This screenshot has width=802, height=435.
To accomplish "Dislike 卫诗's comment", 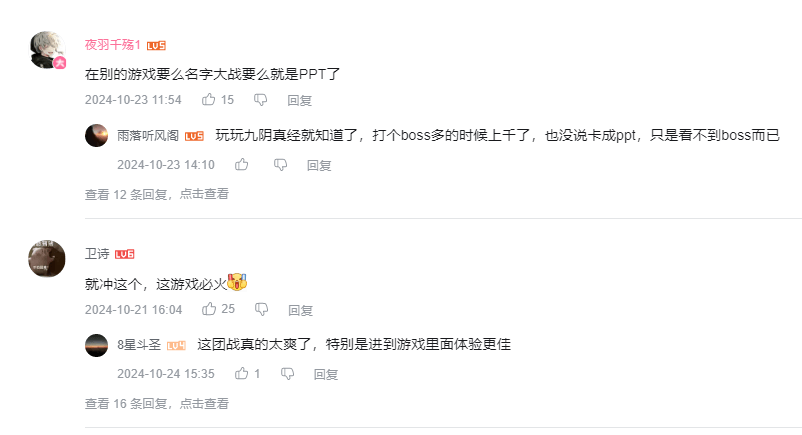I will (261, 310).
